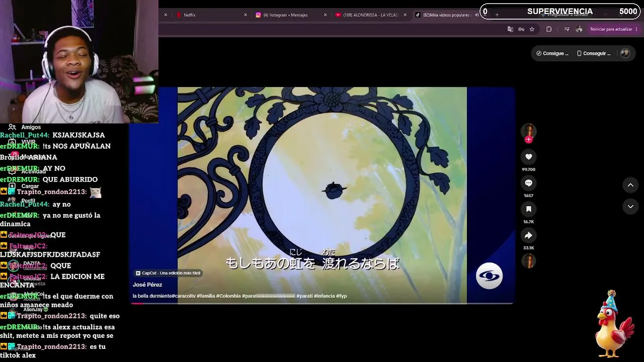Viewport: 644px width, 362px height.
Task: Click the translate page icon in address bar
Action: pyautogui.click(x=510, y=29)
